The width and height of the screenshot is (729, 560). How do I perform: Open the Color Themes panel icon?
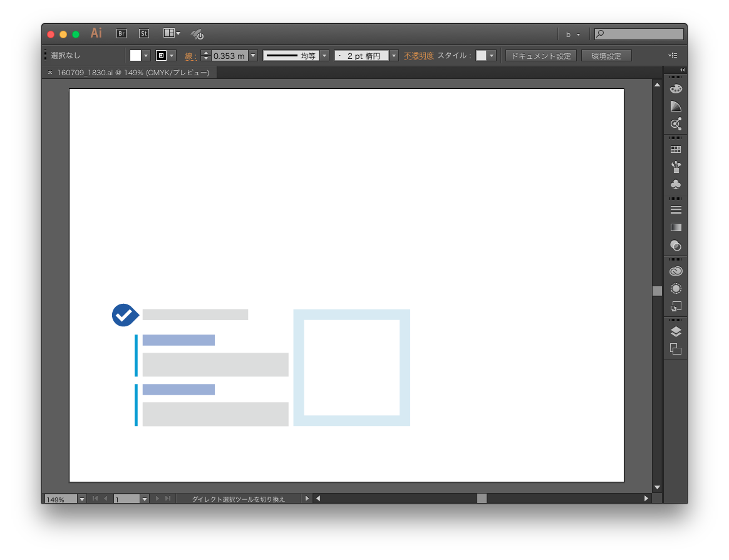(x=676, y=124)
